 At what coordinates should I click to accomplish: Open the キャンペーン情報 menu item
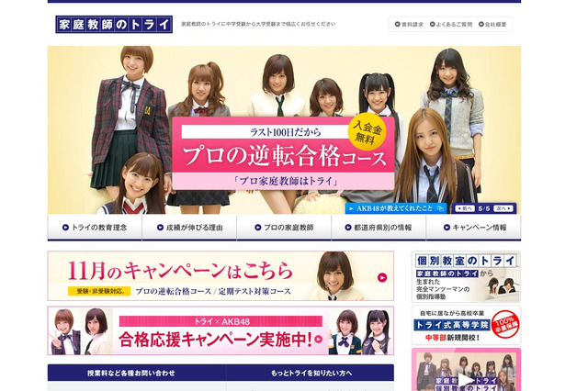tap(474, 228)
